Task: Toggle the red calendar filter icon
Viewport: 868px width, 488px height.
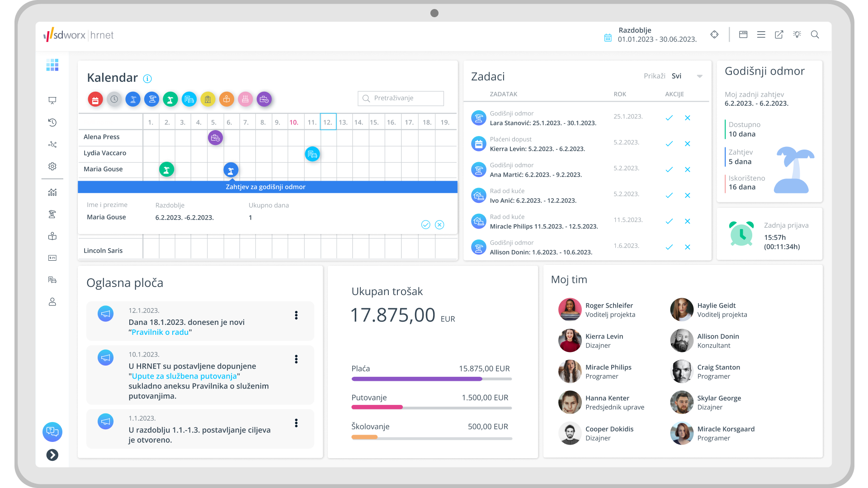Action: point(95,99)
